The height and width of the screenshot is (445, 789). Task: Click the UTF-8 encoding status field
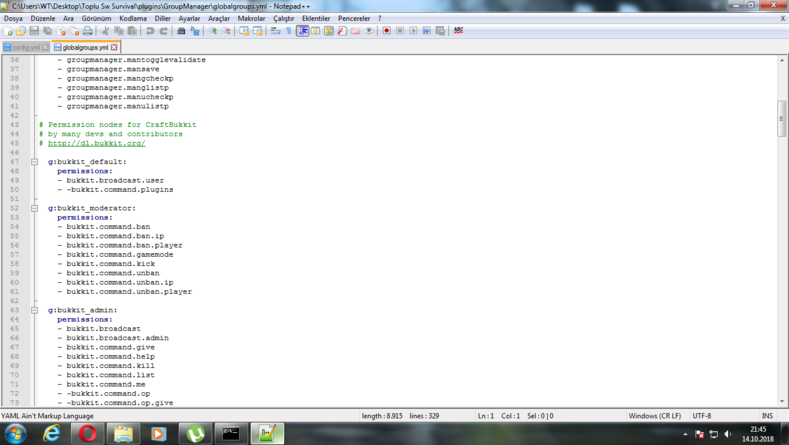point(701,416)
